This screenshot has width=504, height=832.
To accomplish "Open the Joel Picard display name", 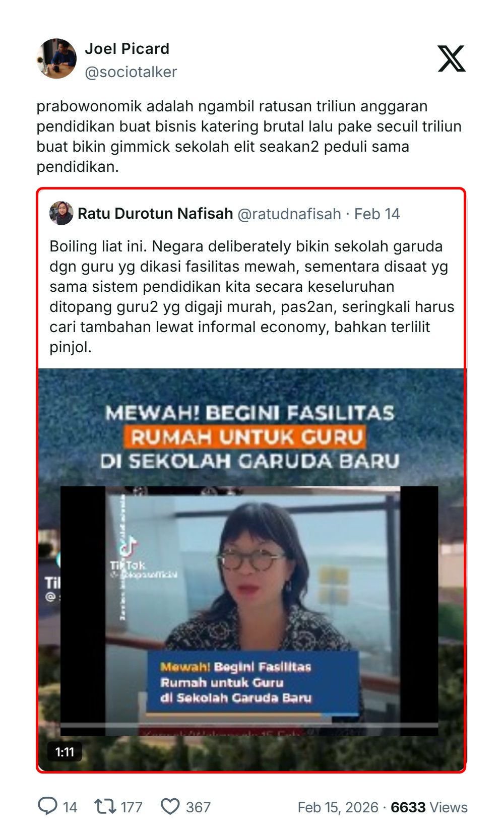I will click(127, 49).
